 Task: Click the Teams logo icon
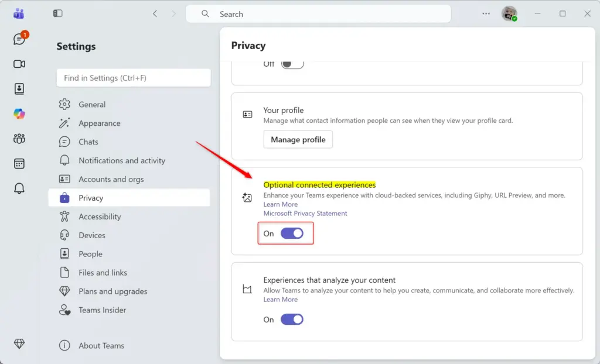tap(19, 14)
